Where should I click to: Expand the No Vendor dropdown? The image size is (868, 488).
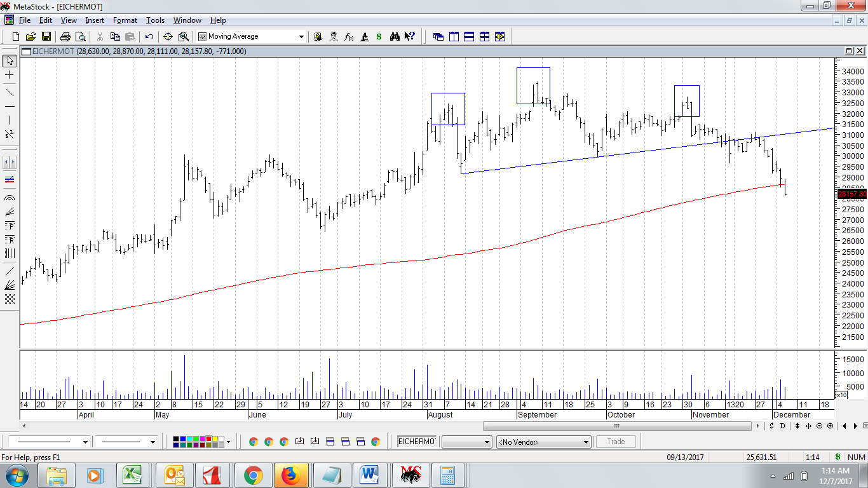585,442
